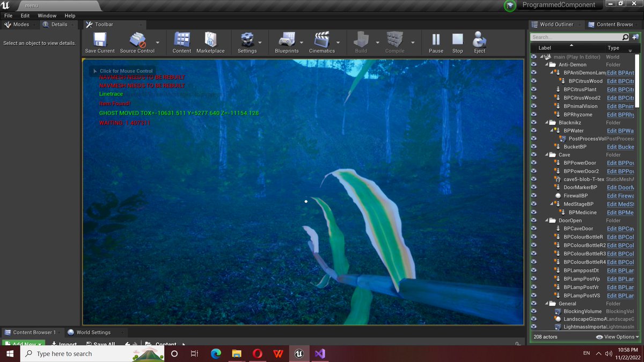The width and height of the screenshot is (644, 362).
Task: Click the magnifier icon in outliner search
Action: tap(625, 37)
